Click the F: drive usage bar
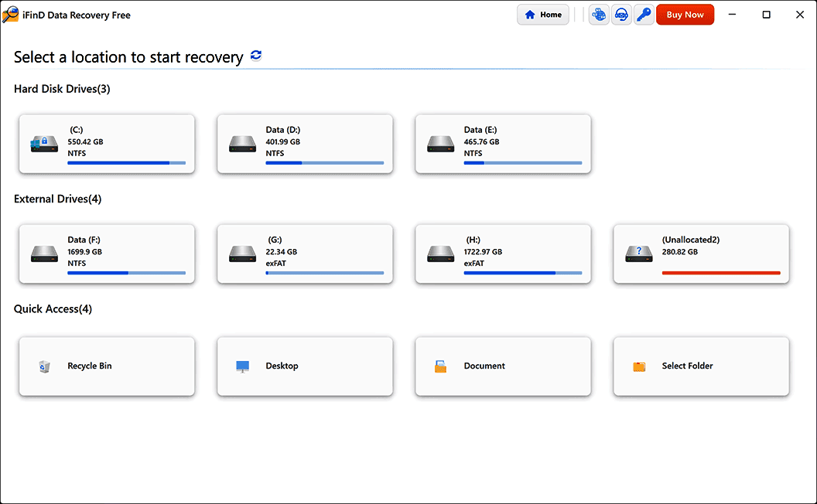Screen dimensions: 817x504 coord(127,273)
